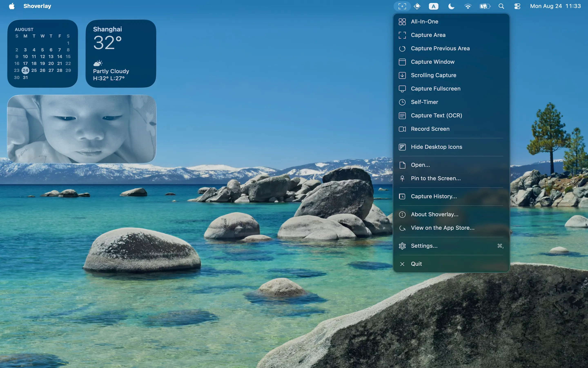This screenshot has height=368, width=588.
Task: Start Scrolling Capture from the menu
Action: 451,75
